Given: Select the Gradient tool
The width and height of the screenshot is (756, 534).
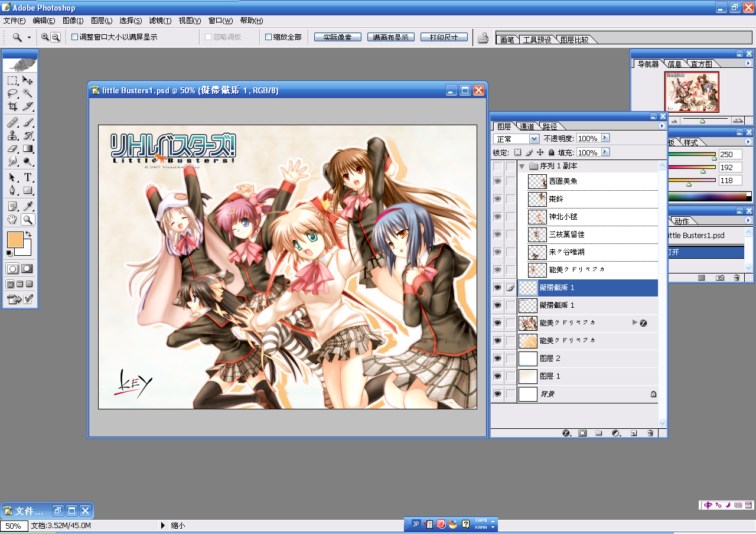Looking at the screenshot, I should tap(28, 148).
